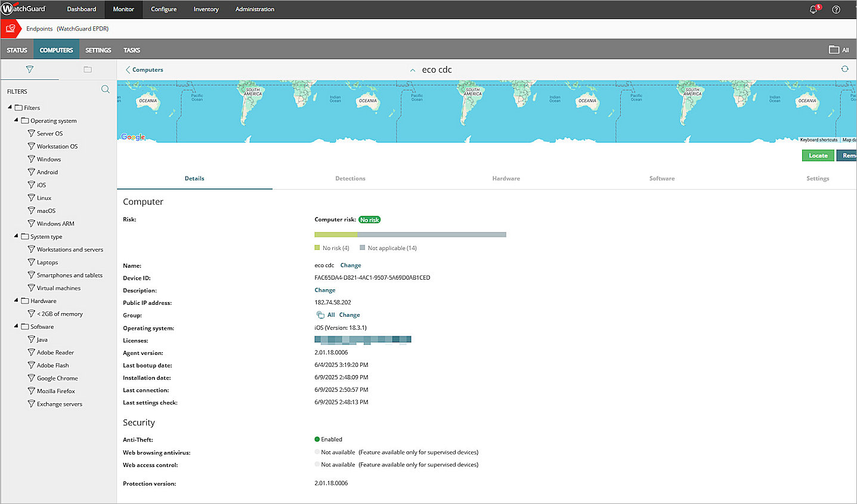This screenshot has height=504, width=857.
Task: Collapse the System type folder
Action: [x=16, y=236]
